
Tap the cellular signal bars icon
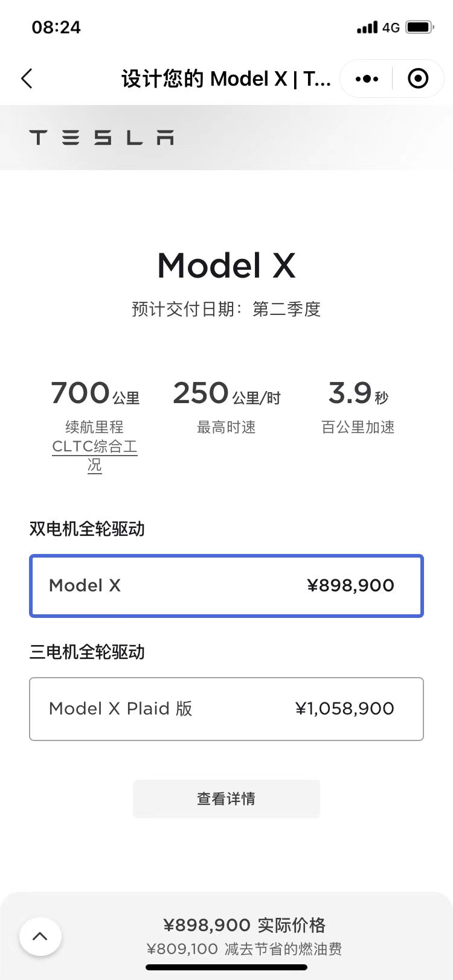click(367, 27)
